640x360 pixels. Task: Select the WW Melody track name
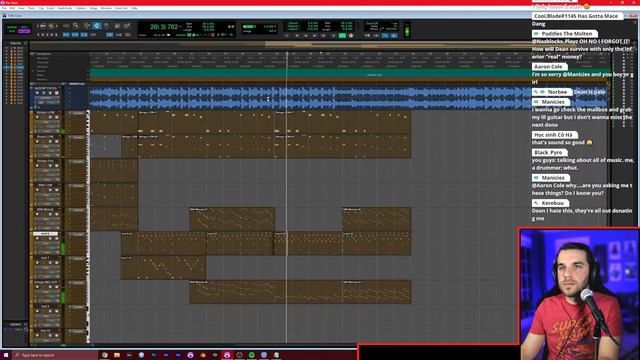[45, 210]
